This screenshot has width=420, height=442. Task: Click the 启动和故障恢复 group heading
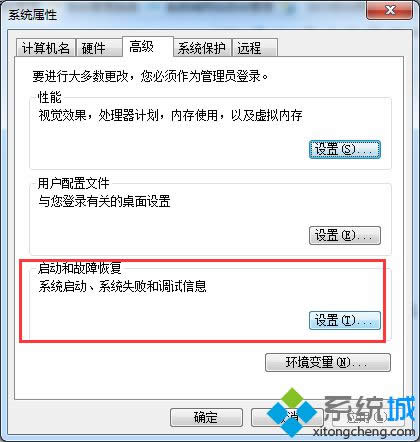(x=79, y=268)
